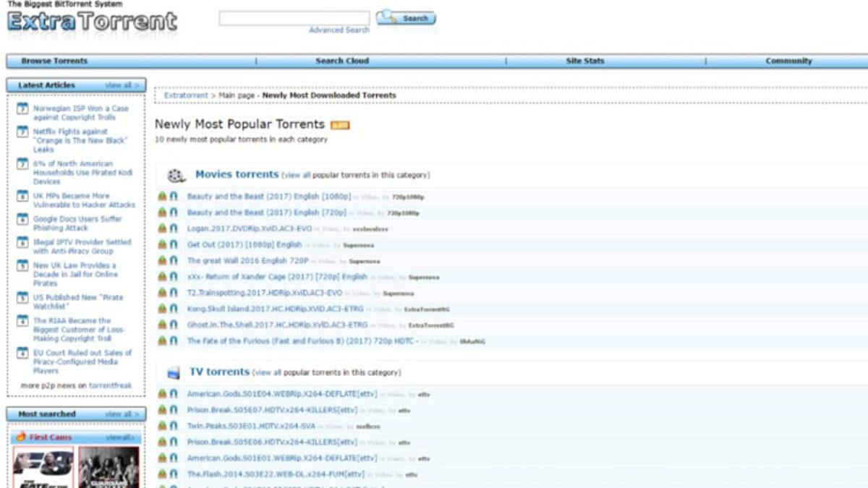Click the download icon beside Get Out (2017)
868x488 pixels.
tap(164, 245)
